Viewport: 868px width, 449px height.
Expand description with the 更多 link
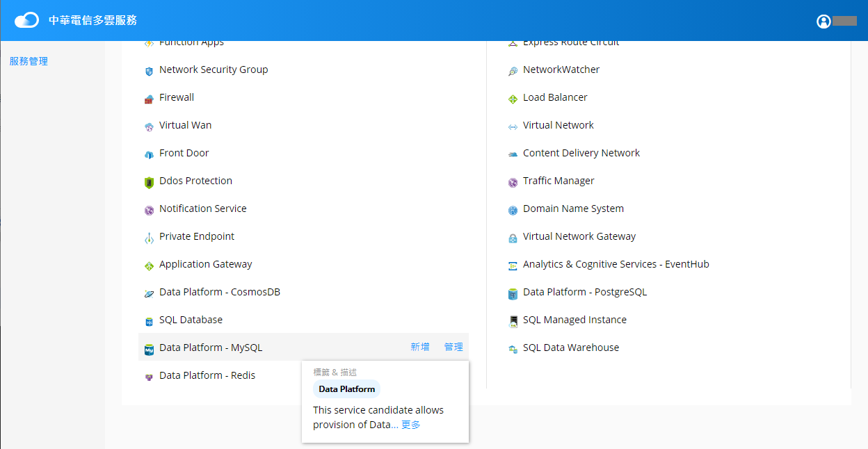click(x=411, y=425)
